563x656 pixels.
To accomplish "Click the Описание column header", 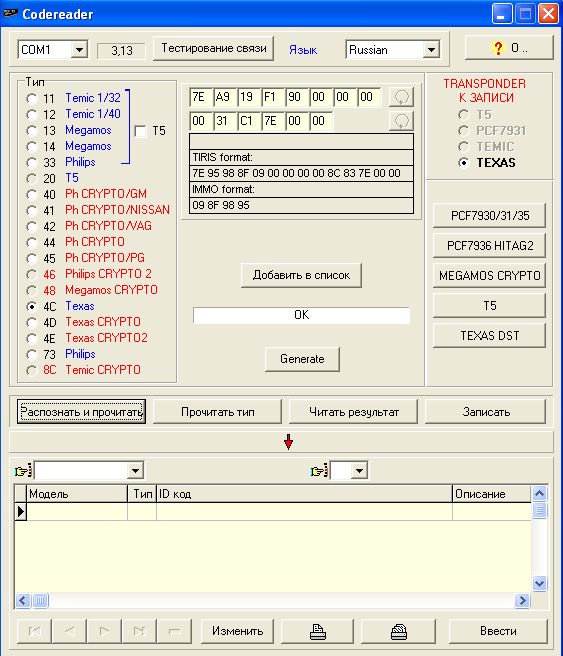I will pos(492,494).
